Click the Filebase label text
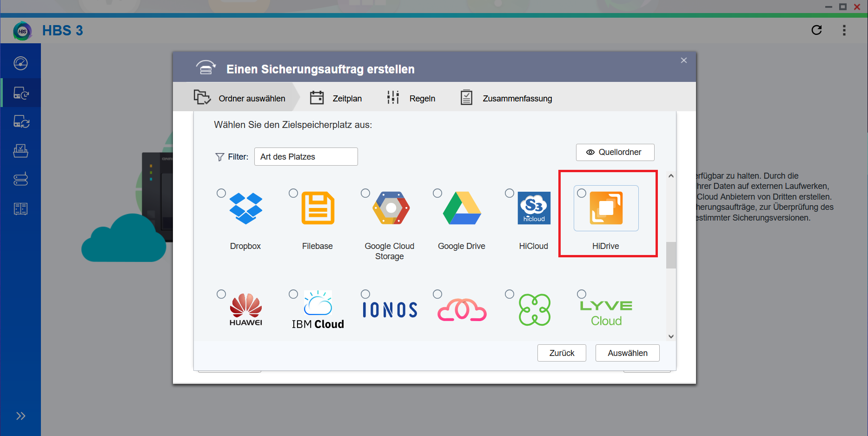 318,246
